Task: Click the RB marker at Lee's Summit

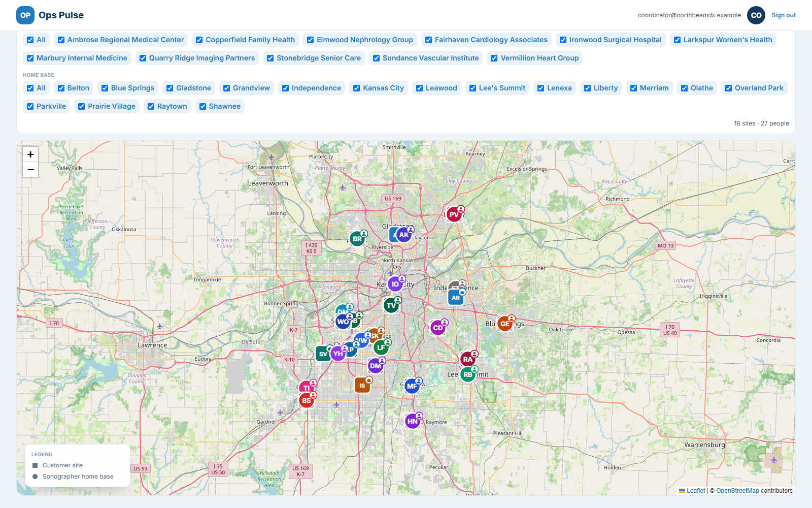Action: 468,374
